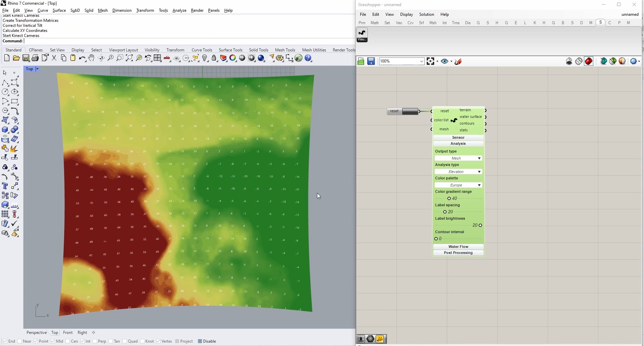The width and height of the screenshot is (644, 346).
Task: Enable the Perp osnap checkbox
Action: tap(95, 341)
